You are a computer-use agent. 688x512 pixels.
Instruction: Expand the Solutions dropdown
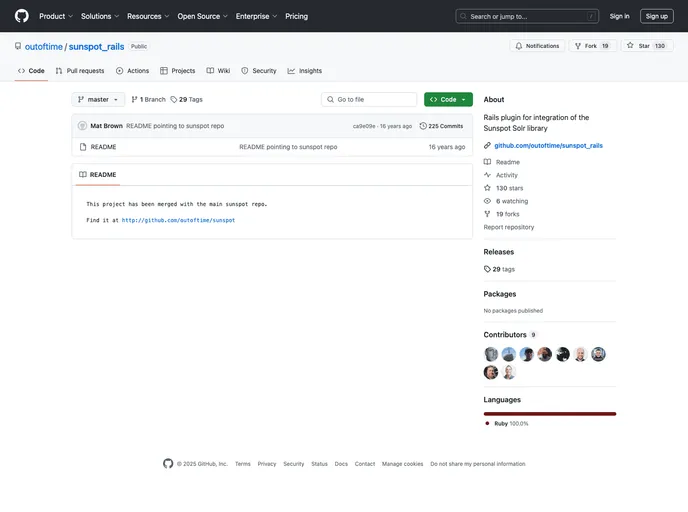pyautogui.click(x=100, y=16)
